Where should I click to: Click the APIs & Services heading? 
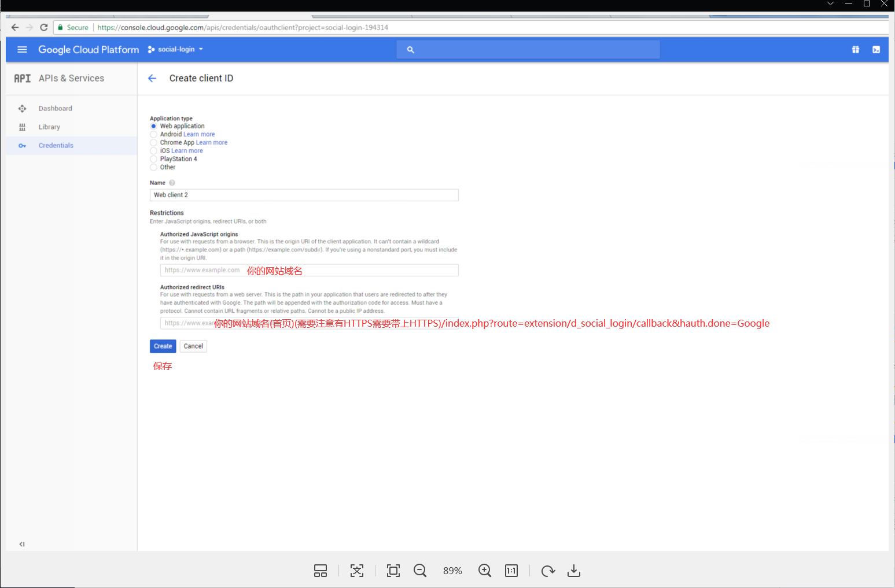pyautogui.click(x=72, y=78)
